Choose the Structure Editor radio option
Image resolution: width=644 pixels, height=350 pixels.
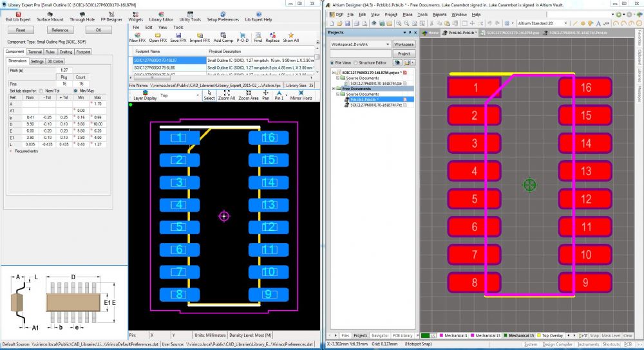356,63
